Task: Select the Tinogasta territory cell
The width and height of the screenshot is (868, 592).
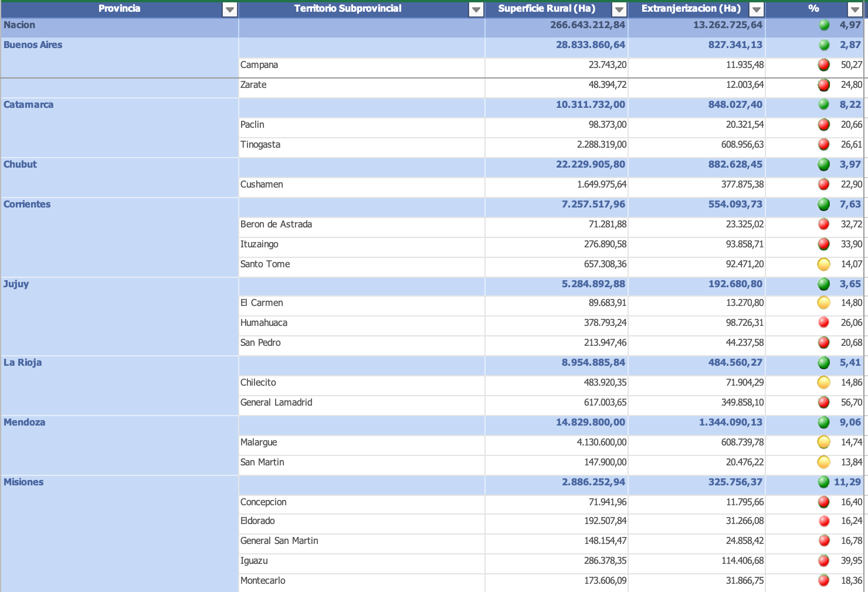Action: point(362,145)
